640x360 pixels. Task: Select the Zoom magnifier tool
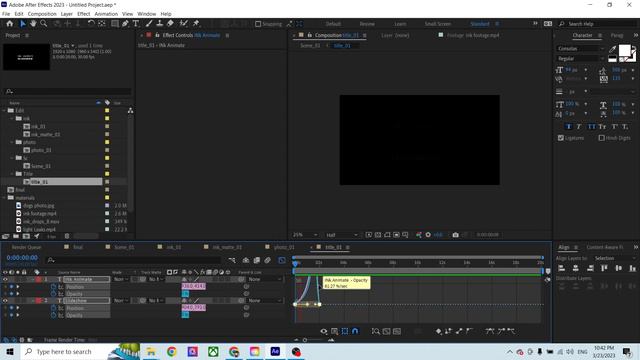[44, 24]
